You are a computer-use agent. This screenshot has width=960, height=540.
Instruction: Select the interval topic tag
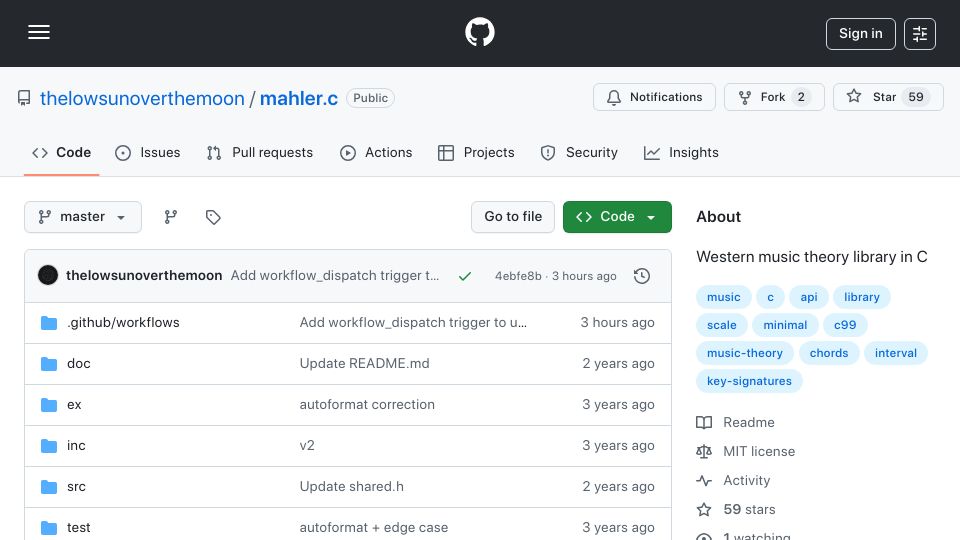pos(896,353)
